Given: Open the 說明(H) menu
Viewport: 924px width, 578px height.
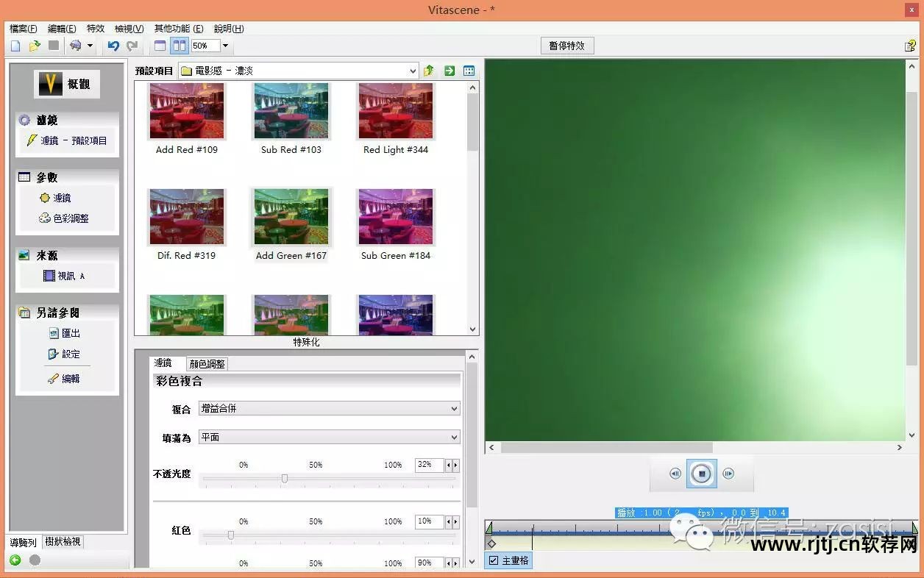Looking at the screenshot, I should 229,29.
